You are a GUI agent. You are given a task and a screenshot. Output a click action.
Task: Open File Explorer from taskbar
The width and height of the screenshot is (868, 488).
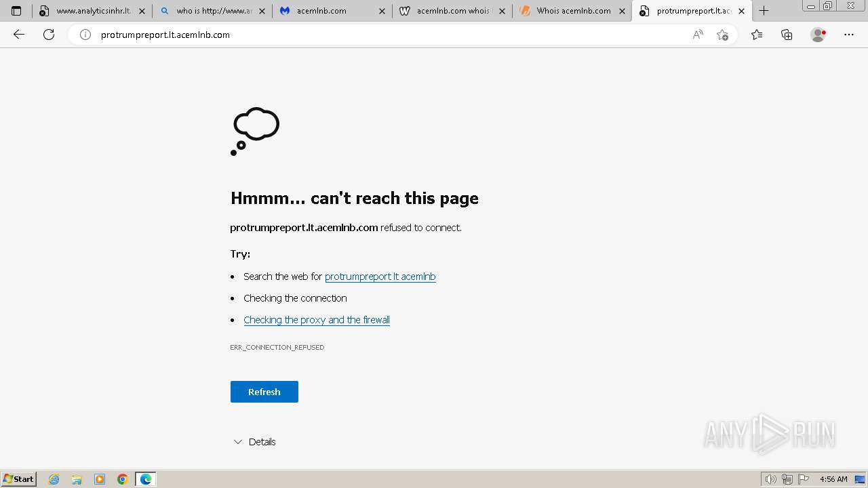(77, 479)
